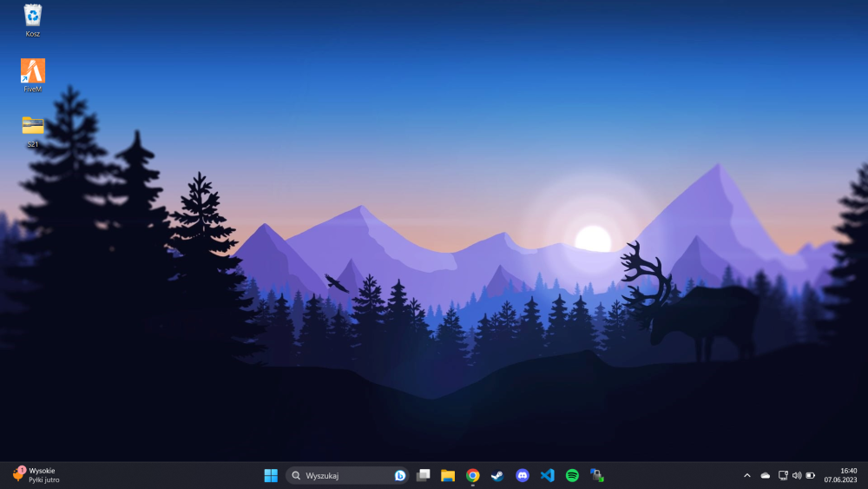Viewport: 868px width, 489px height.
Task: Select the FiveM desktop shortcut
Action: 33,76
